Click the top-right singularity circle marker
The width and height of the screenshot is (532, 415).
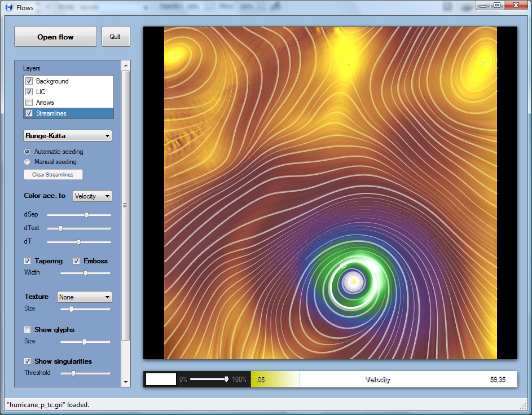click(483, 63)
